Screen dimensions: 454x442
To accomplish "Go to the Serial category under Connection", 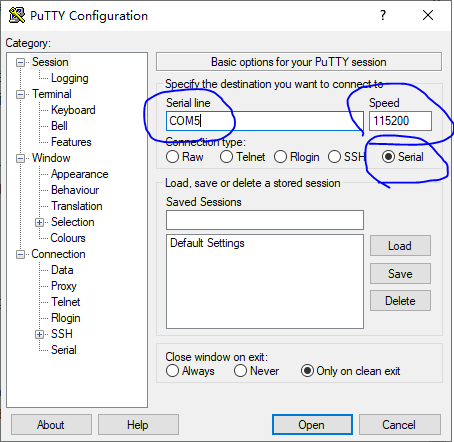I will [64, 350].
